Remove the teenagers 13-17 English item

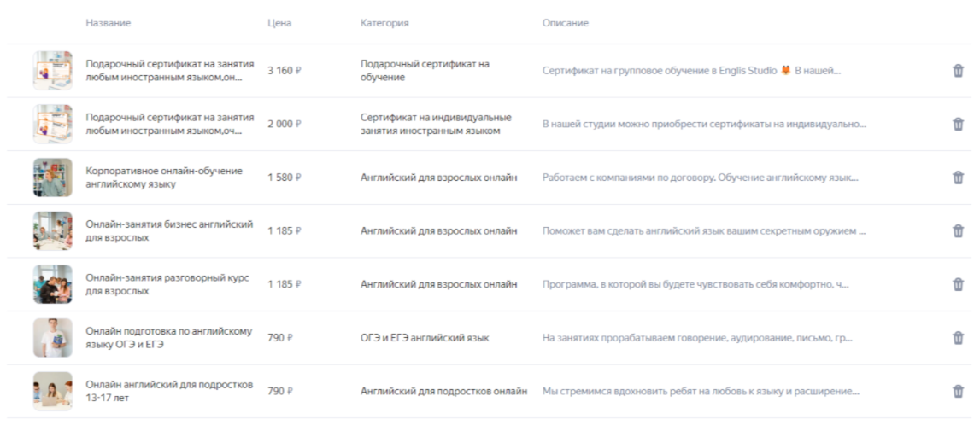point(958,392)
